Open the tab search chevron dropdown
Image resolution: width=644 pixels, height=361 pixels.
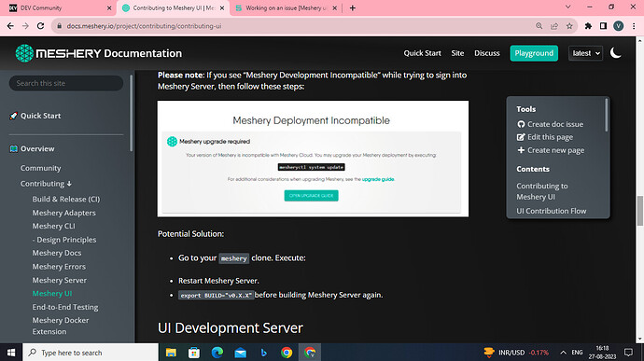coord(567,7)
